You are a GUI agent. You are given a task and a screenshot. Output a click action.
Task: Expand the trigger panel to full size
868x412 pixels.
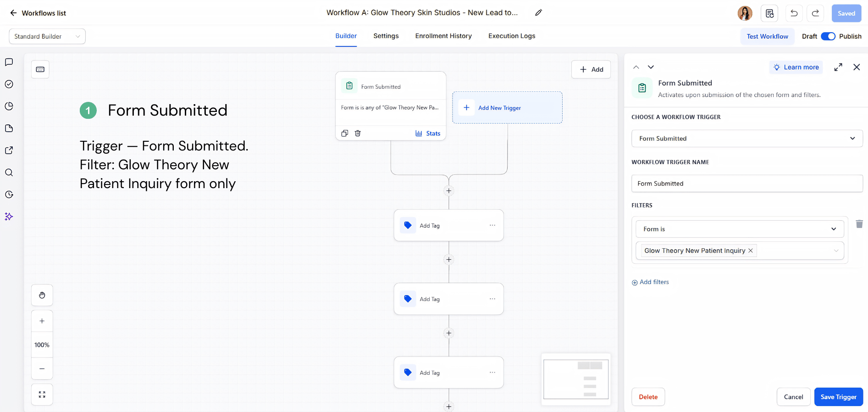pyautogui.click(x=838, y=67)
